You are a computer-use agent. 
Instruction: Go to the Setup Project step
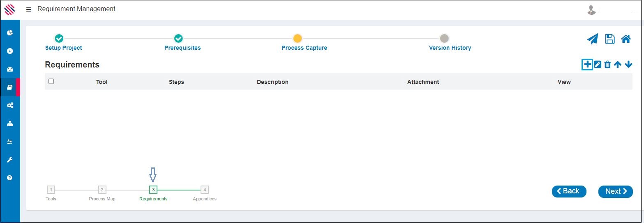(59, 39)
